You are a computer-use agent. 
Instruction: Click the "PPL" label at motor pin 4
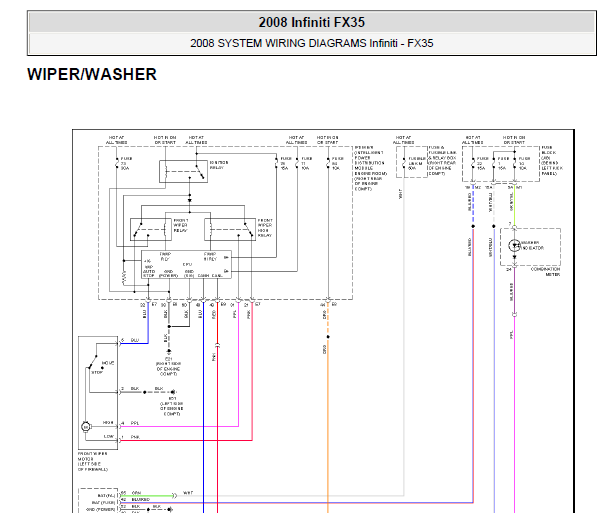(135, 423)
